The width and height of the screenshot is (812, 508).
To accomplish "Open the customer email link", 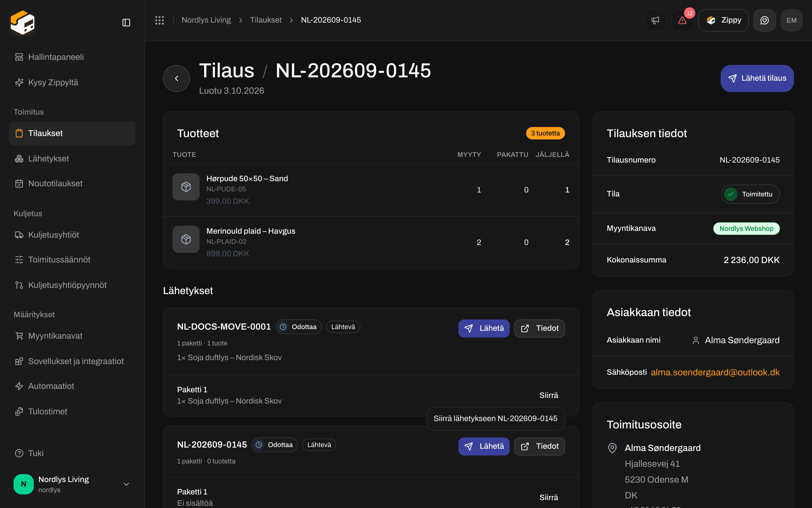I will tap(715, 372).
